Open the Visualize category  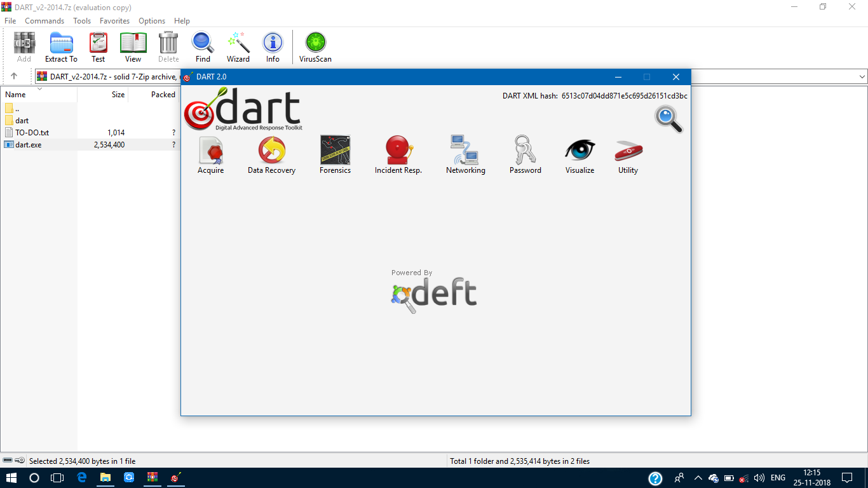pyautogui.click(x=580, y=155)
